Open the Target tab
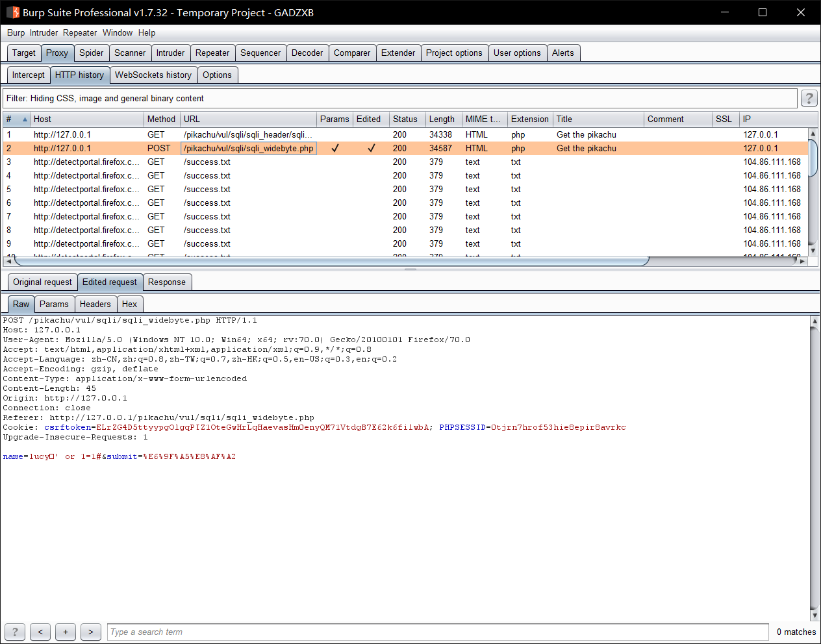 24,53
